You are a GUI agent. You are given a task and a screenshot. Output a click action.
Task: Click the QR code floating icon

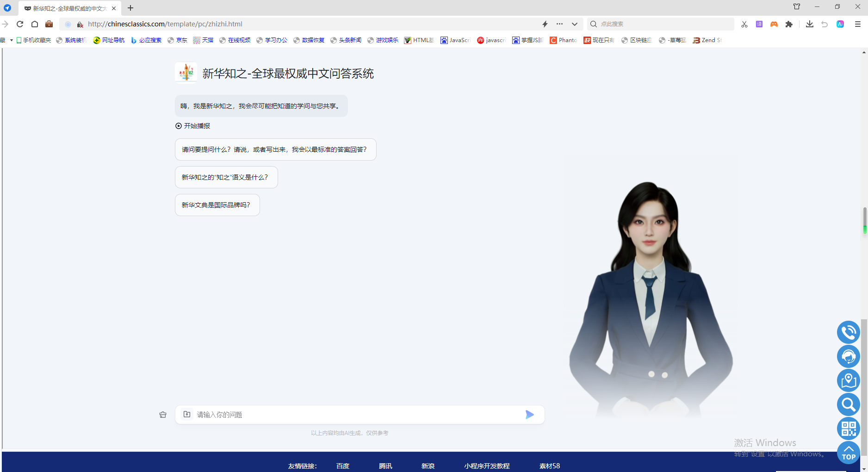pyautogui.click(x=849, y=429)
